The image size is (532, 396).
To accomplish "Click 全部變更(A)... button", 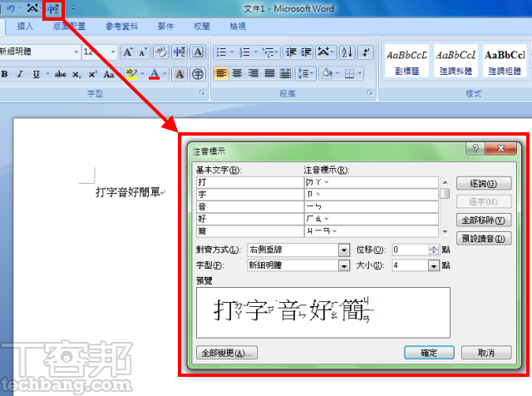I will click(227, 353).
